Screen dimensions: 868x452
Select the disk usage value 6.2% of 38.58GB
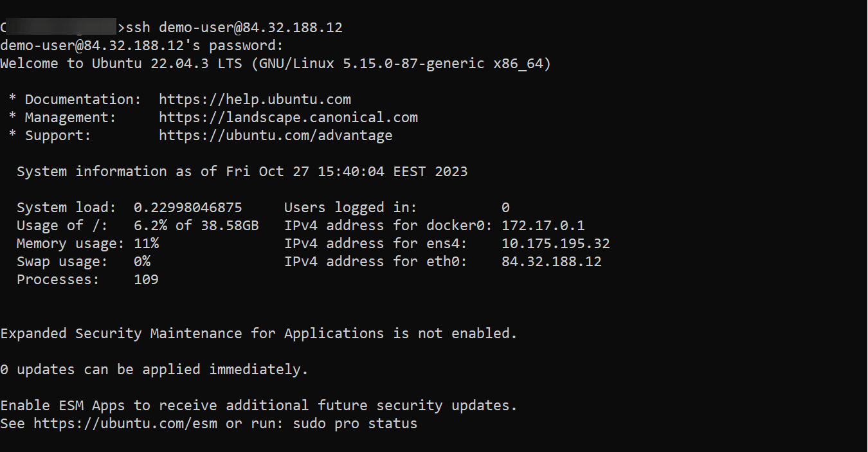coord(196,226)
